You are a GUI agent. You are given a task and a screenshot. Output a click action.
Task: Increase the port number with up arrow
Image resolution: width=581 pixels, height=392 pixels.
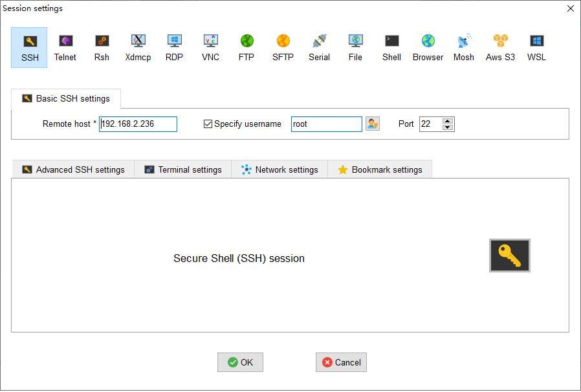448,120
